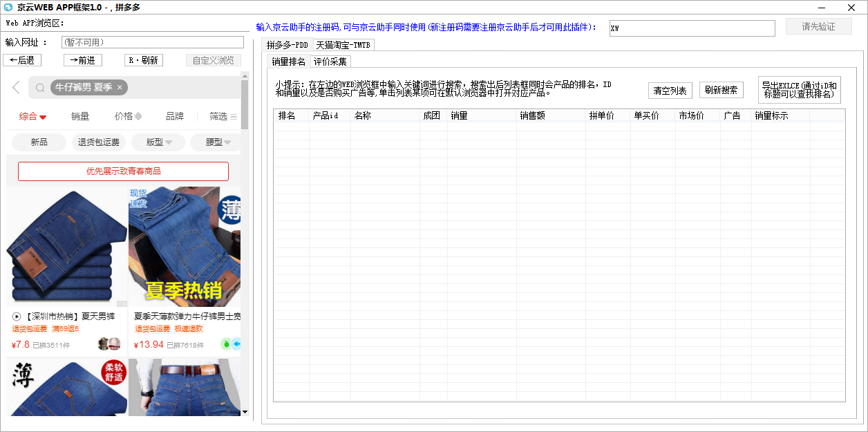Expand the 腰型 dropdown
The width and height of the screenshot is (868, 432).
(216, 142)
